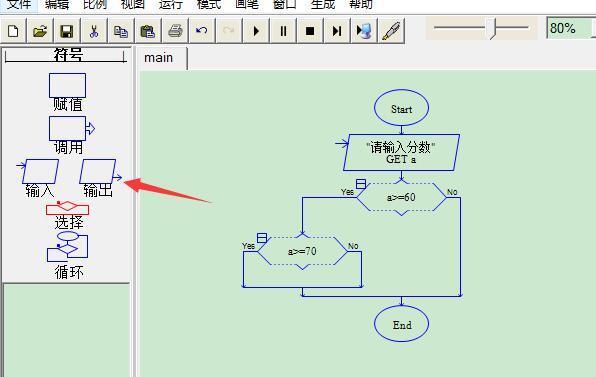Screen dimensions: 596x377
Task: Click the speed slider handle
Action: (492, 29)
